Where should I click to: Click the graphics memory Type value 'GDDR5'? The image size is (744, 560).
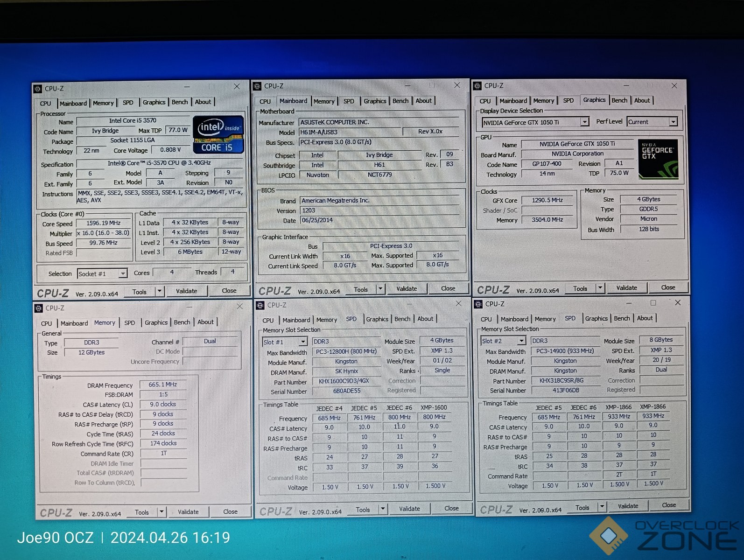point(649,209)
